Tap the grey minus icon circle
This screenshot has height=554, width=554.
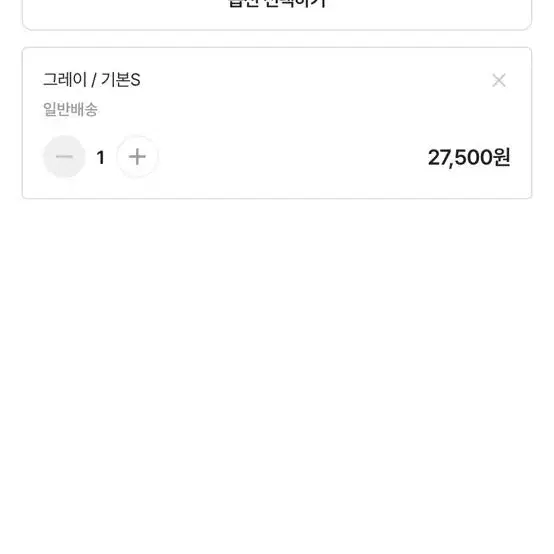[64, 157]
